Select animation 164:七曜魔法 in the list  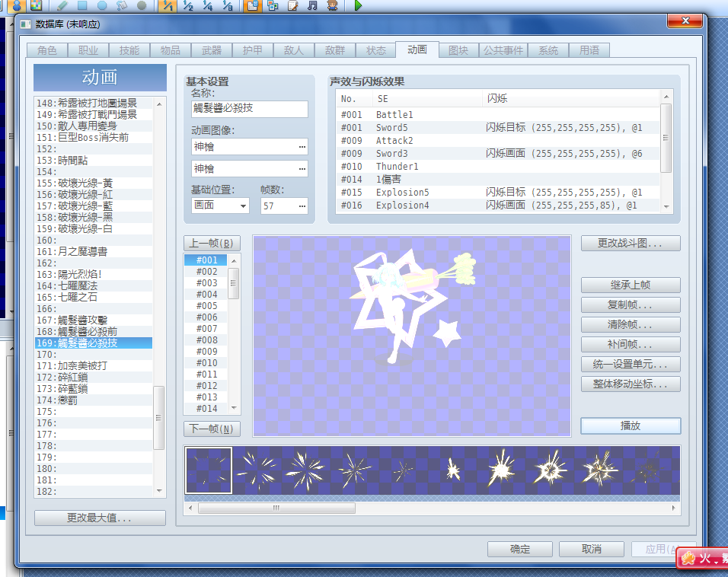[x=94, y=286]
